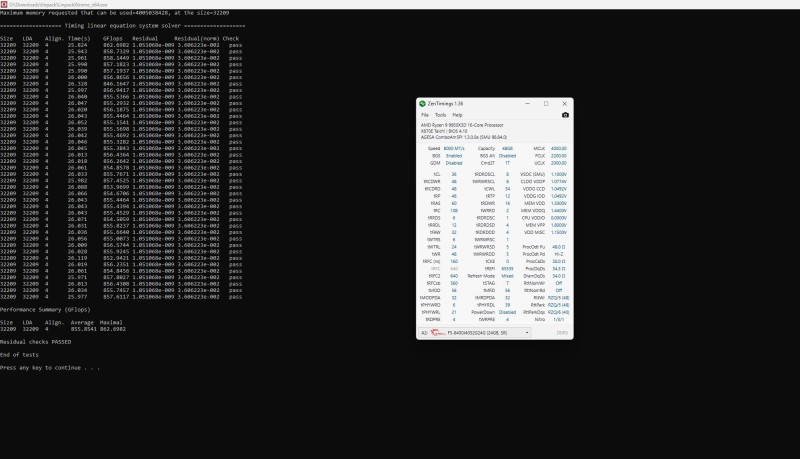Click the VSOC (SMU) voltage label
Image resolution: width=800 pixels, height=459 pixels.
pos(533,174)
